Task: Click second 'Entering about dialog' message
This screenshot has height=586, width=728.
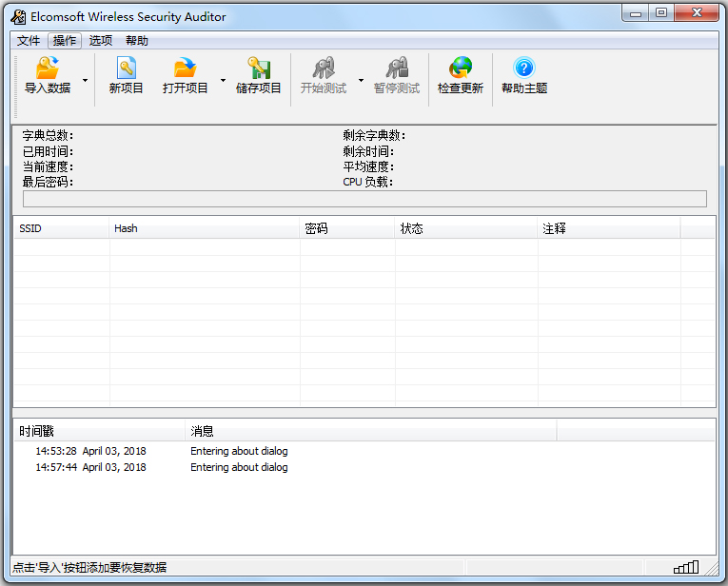Action: tap(239, 467)
